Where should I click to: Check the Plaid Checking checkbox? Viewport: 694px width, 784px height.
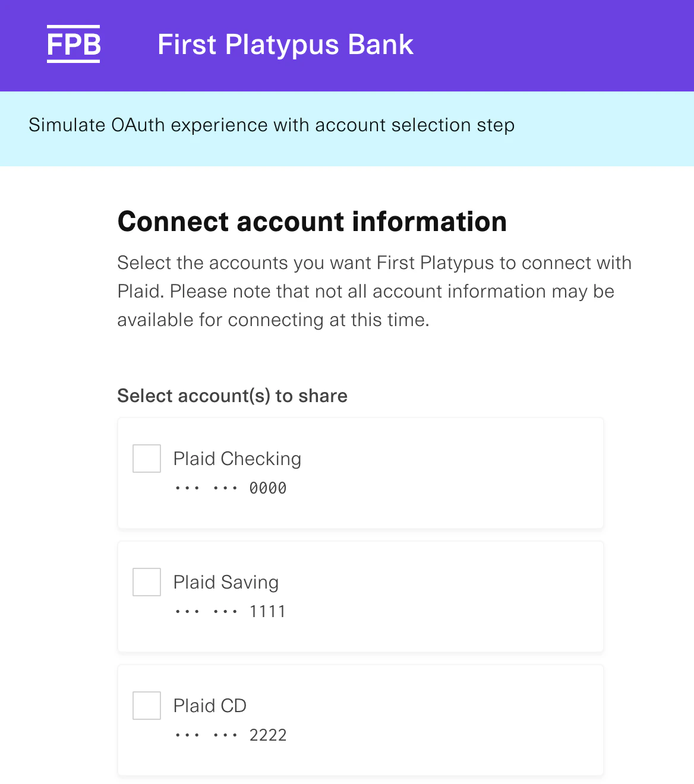click(x=147, y=459)
